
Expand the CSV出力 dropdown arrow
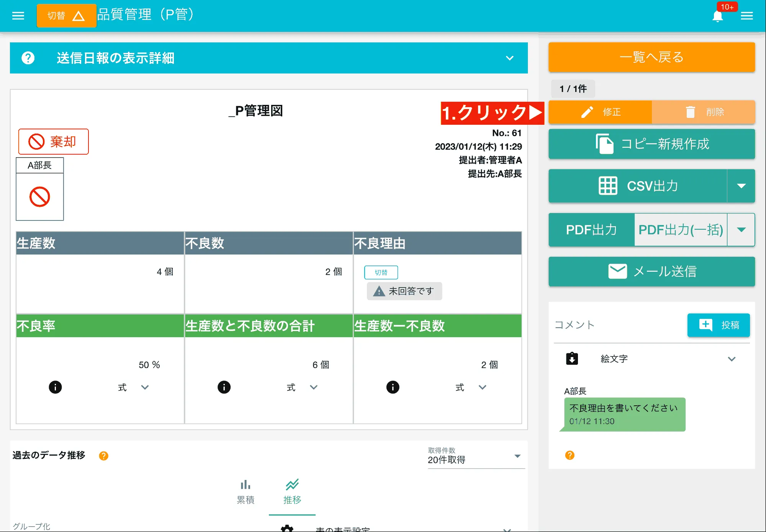click(742, 186)
